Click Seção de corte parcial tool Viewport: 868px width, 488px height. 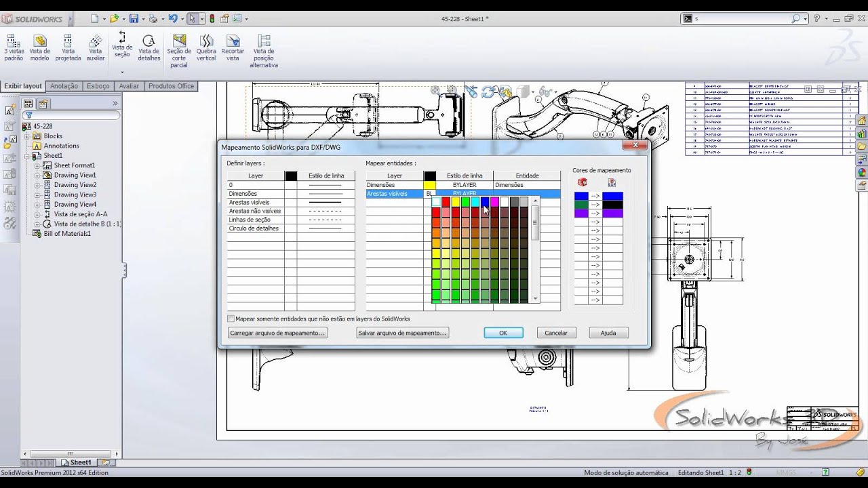click(179, 51)
